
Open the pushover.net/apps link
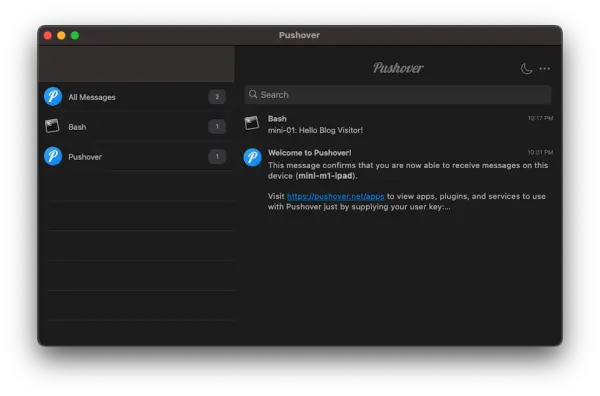click(336, 196)
